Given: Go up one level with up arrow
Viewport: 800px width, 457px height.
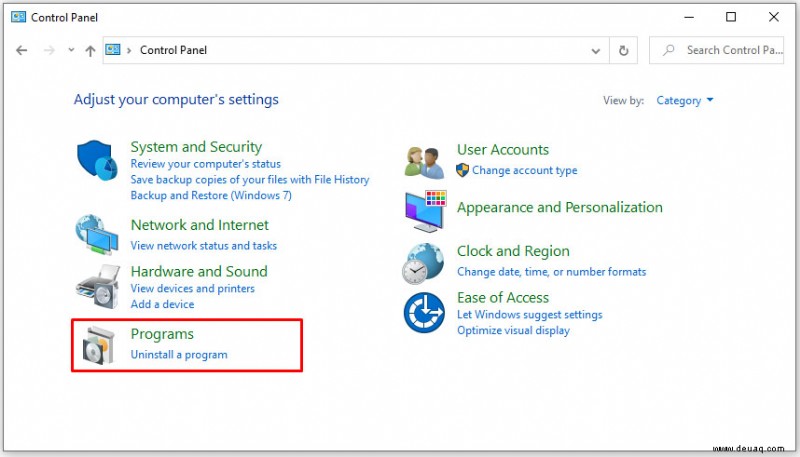Looking at the screenshot, I should 90,50.
